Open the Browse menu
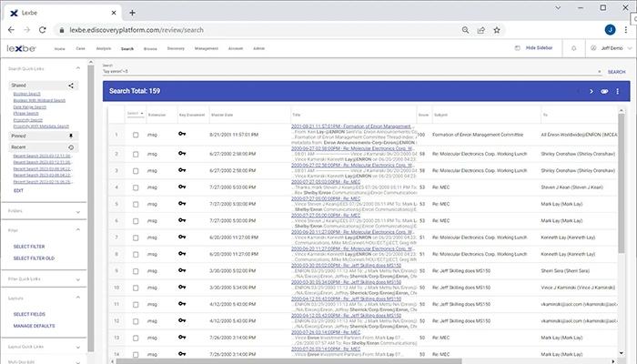The height and width of the screenshot is (364, 637). (150, 49)
